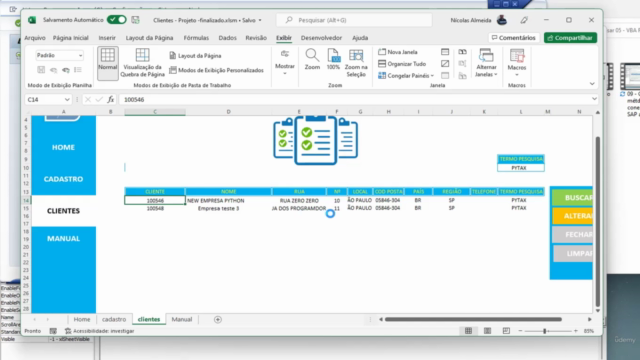Switch to the Manual sheet tab
This screenshot has height=360, width=640.
pyautogui.click(x=182, y=319)
